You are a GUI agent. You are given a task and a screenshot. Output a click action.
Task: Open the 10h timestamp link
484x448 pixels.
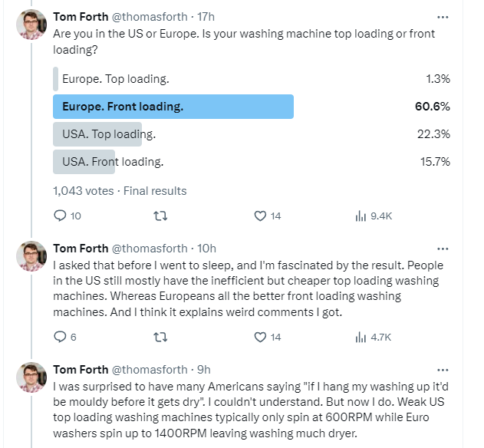click(207, 249)
